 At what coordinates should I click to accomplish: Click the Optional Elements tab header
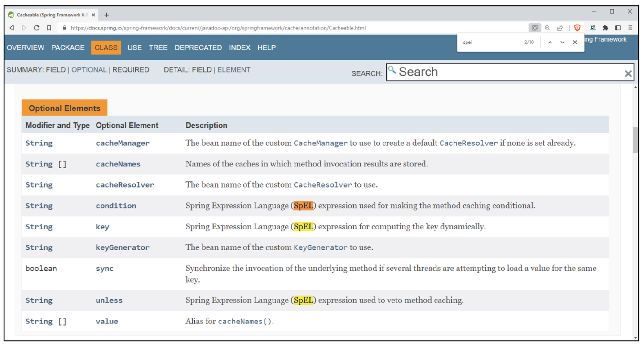pyautogui.click(x=64, y=108)
